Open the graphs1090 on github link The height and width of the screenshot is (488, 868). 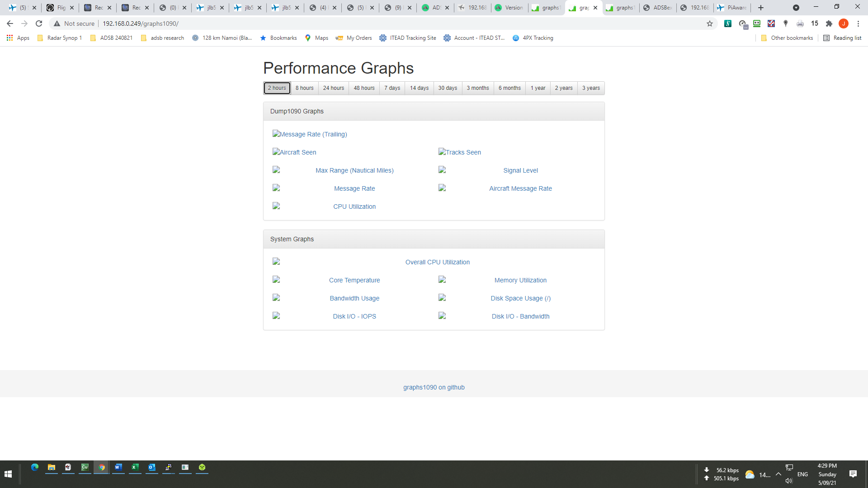[x=434, y=387]
